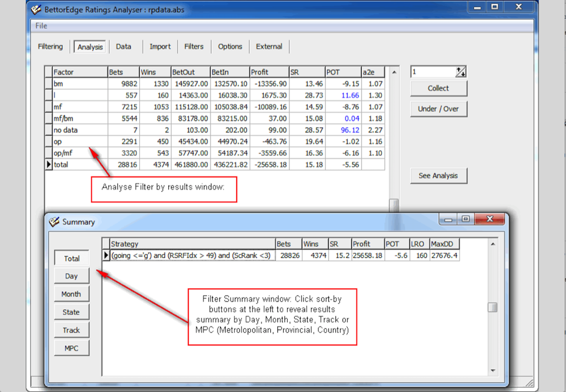Image resolution: width=566 pixels, height=392 pixels.
Task: Click the Summary window vertical scrollbar thumb
Action: [492, 307]
